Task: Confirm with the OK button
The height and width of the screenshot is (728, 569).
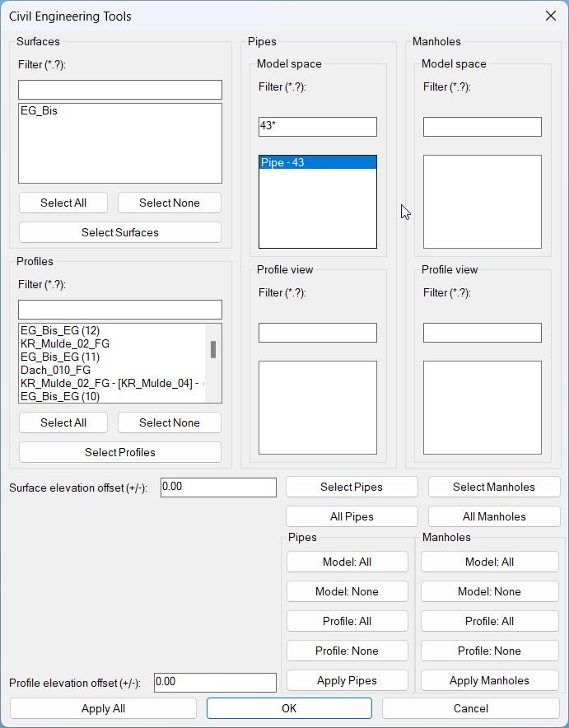Action: tap(289, 708)
